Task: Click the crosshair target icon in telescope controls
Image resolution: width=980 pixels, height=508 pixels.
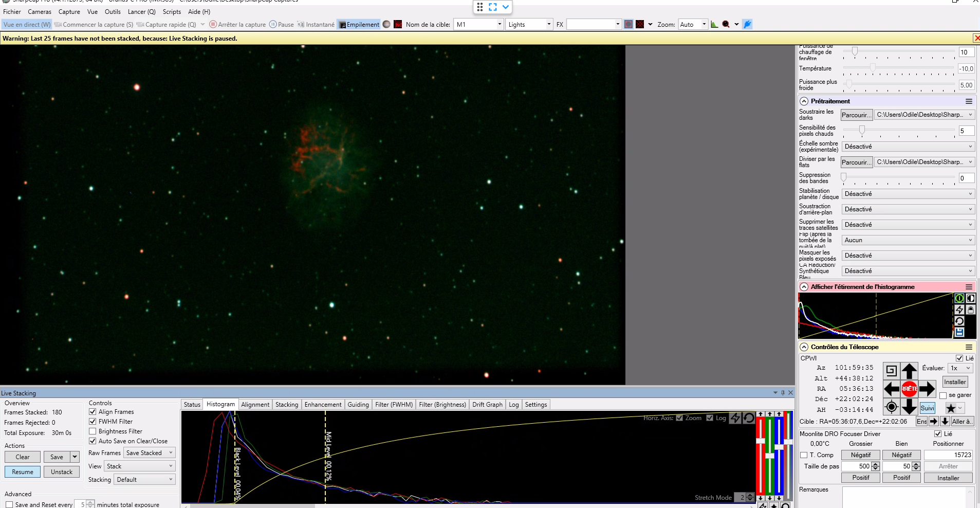Action: point(892,407)
